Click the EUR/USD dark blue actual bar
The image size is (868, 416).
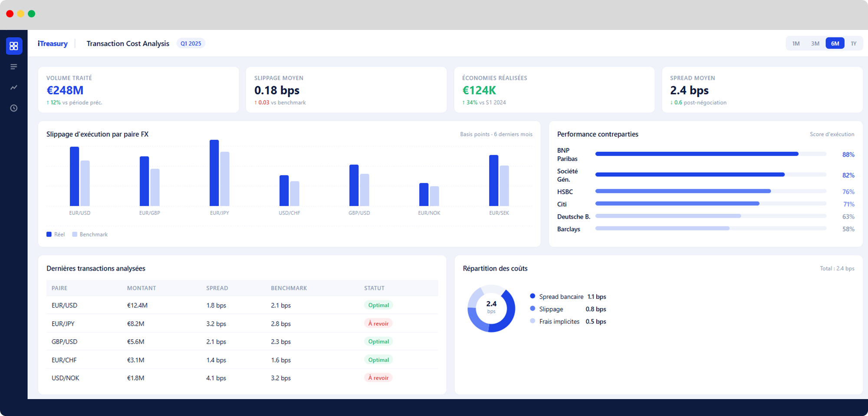75,176
